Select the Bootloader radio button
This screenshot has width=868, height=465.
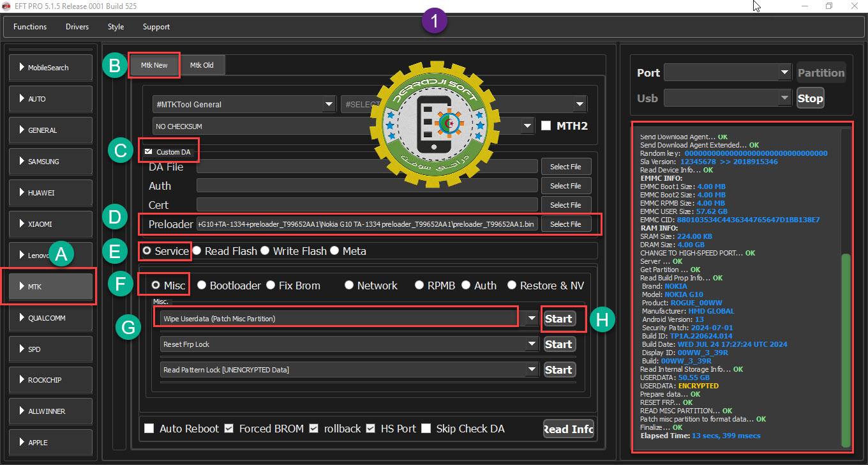pyautogui.click(x=202, y=286)
